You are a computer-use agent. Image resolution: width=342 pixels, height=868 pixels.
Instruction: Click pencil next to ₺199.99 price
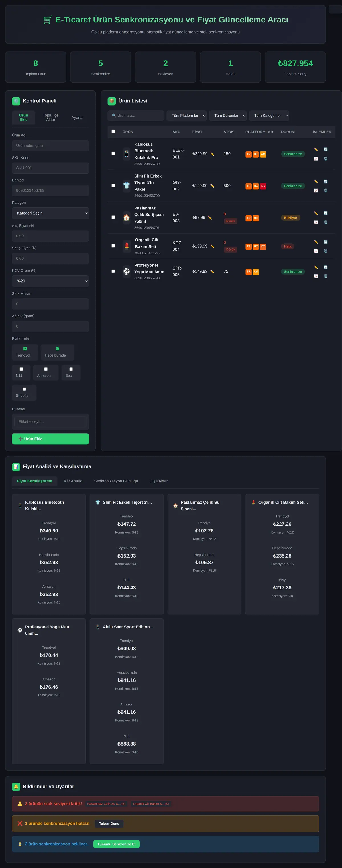(212, 246)
